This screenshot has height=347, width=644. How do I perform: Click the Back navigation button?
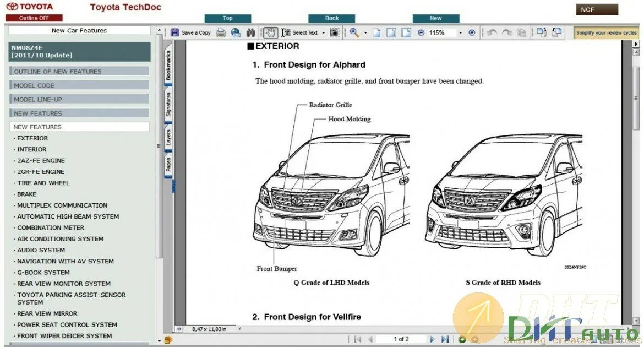pos(332,18)
